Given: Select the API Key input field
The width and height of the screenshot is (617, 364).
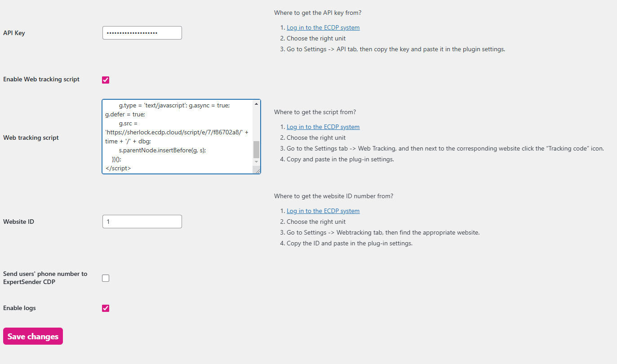Looking at the screenshot, I should [x=142, y=32].
